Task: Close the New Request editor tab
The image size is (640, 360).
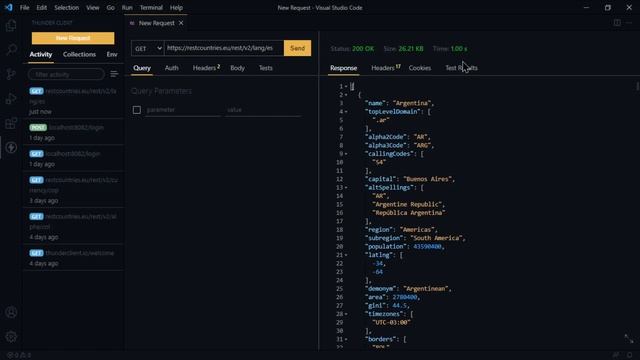Action: coord(181,23)
